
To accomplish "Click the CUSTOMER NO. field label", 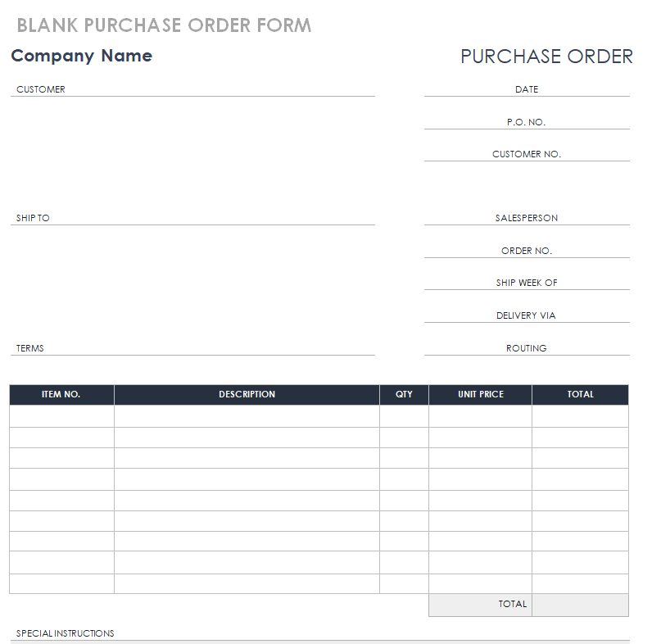I will pyautogui.click(x=527, y=154).
